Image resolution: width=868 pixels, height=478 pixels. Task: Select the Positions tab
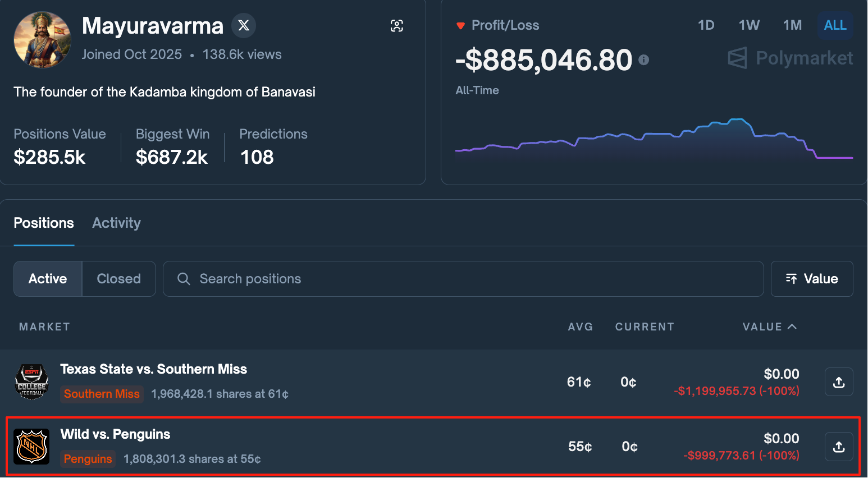tap(44, 223)
